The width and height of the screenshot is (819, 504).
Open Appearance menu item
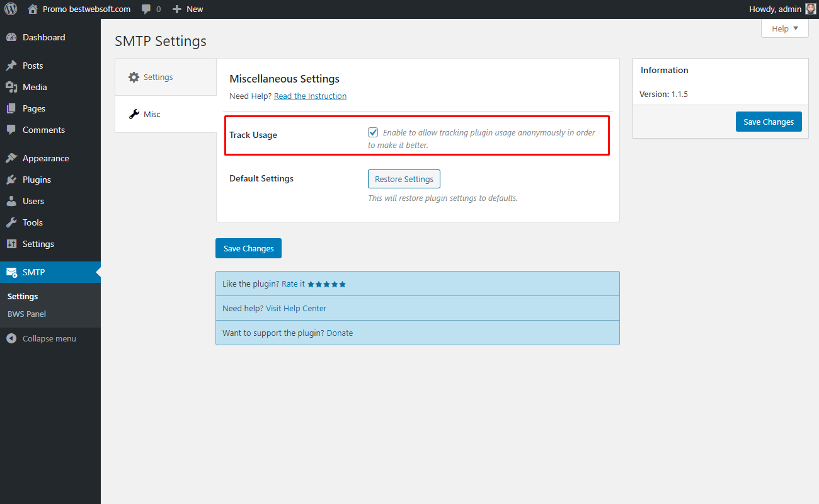point(50,158)
